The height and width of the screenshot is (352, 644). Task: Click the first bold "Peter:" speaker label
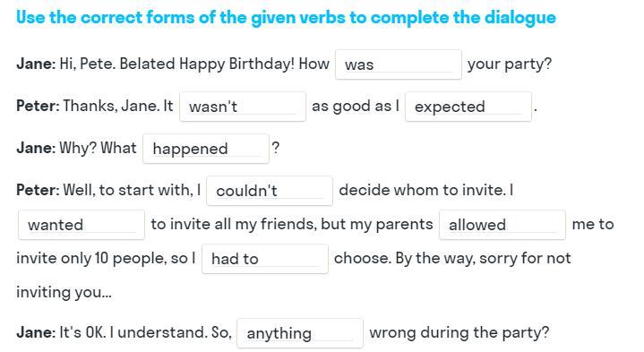(x=38, y=106)
